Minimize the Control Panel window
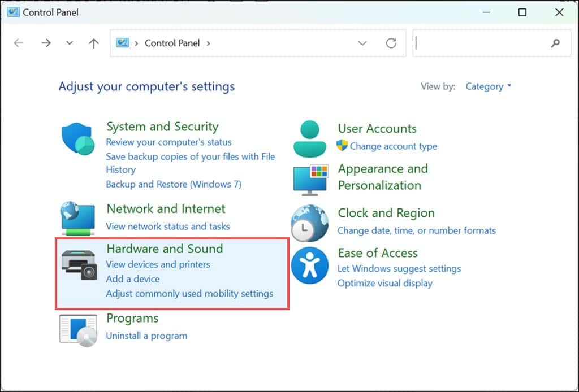 point(486,12)
